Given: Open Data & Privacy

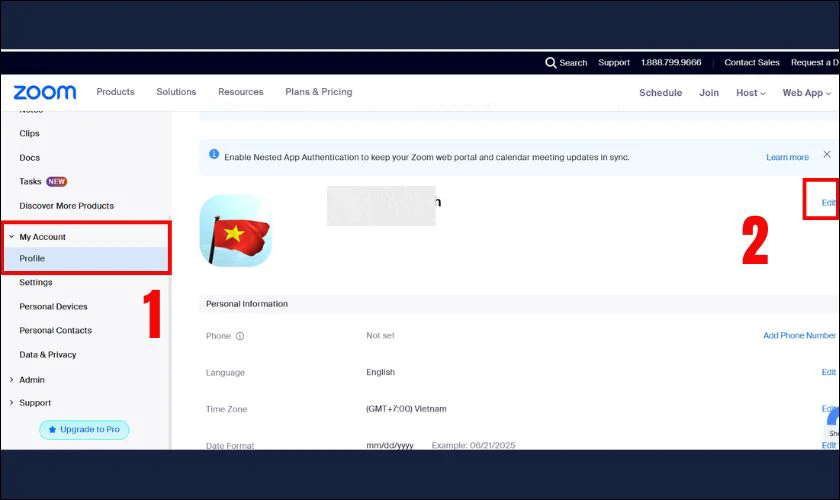Looking at the screenshot, I should coord(48,355).
